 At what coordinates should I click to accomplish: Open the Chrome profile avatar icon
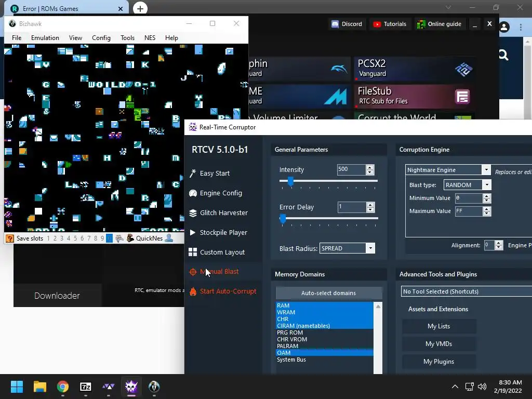[504, 27]
